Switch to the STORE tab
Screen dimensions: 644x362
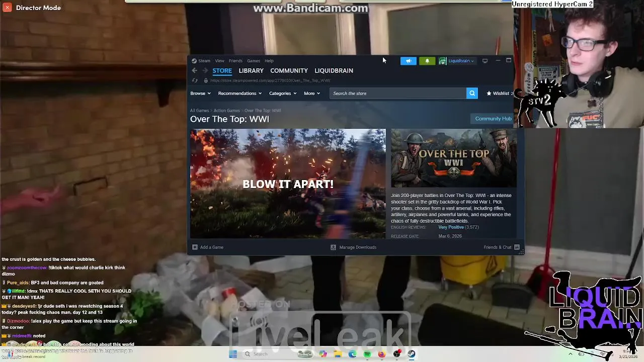point(222,71)
